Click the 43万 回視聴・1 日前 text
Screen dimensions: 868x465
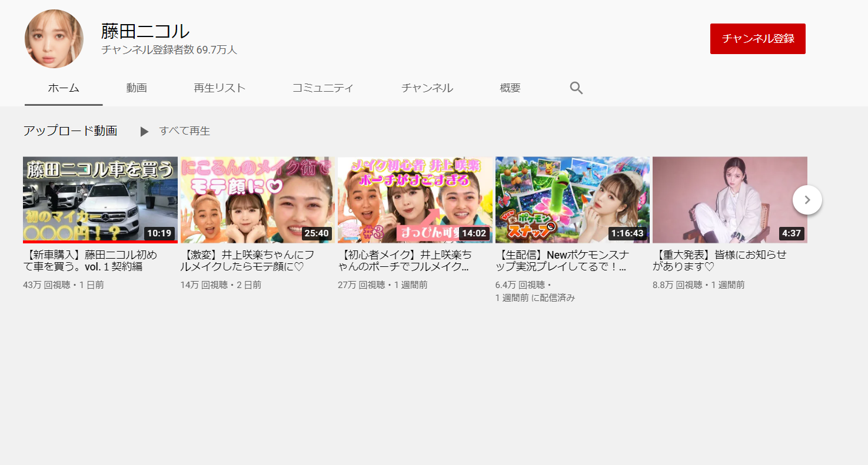[64, 285]
